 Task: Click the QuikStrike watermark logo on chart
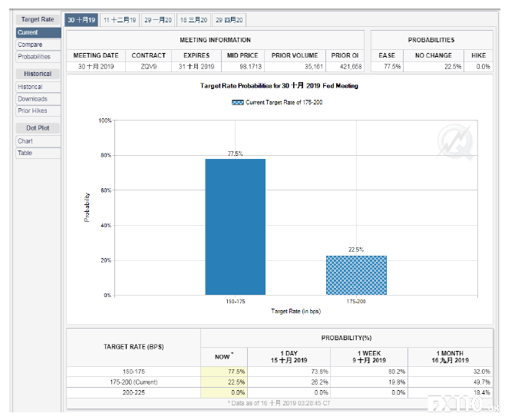455,141
